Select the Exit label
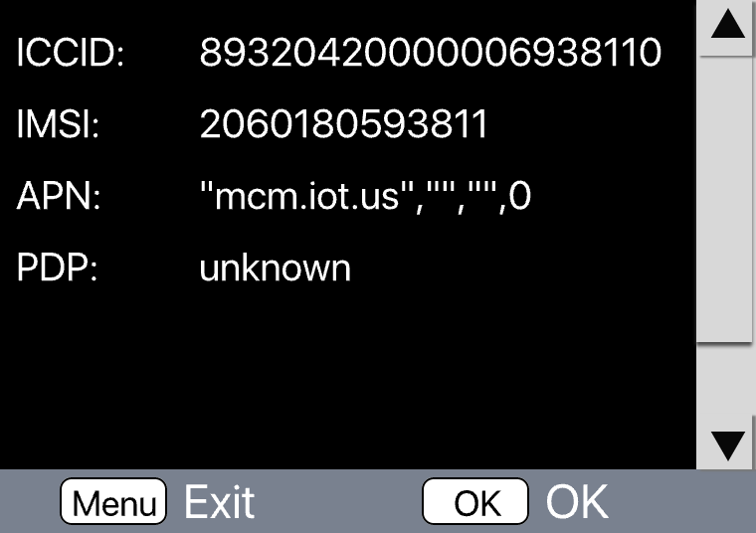Viewport: 756px width, 533px height. click(x=220, y=502)
